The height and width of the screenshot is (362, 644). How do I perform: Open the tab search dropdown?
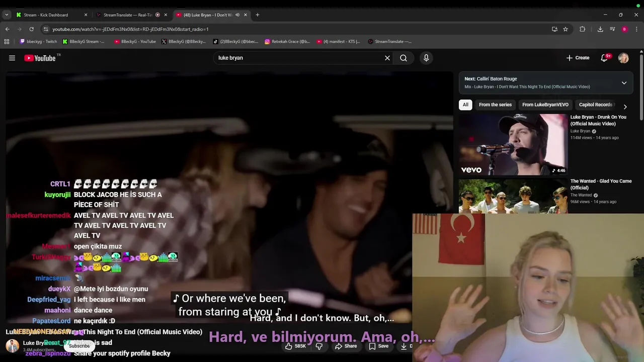tap(7, 15)
